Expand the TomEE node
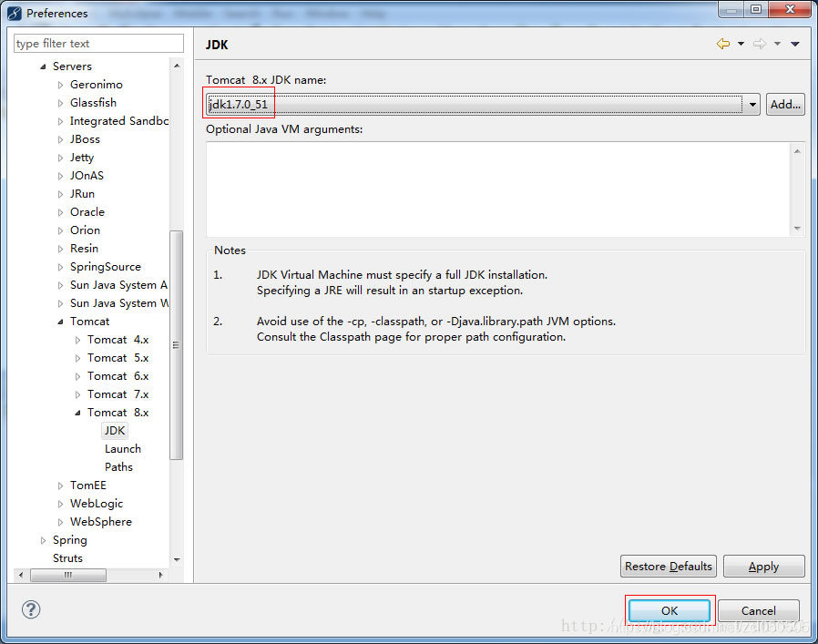This screenshot has width=818, height=644. click(60, 486)
